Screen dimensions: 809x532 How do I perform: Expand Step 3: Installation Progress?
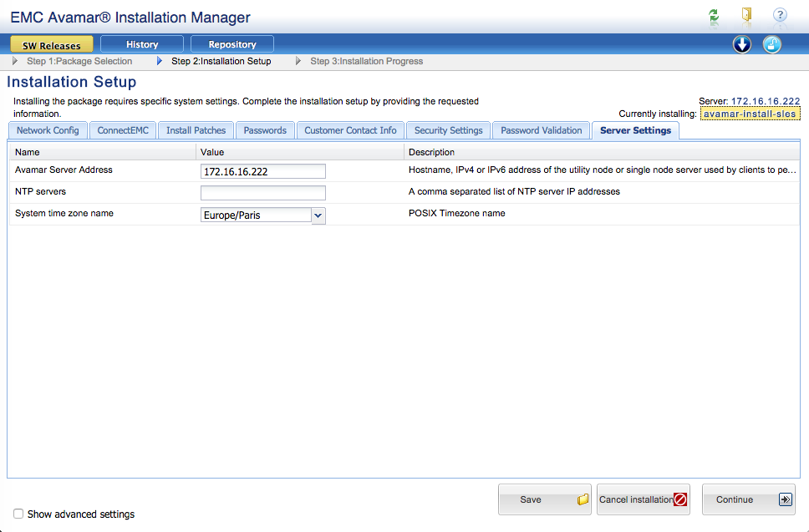(298, 61)
